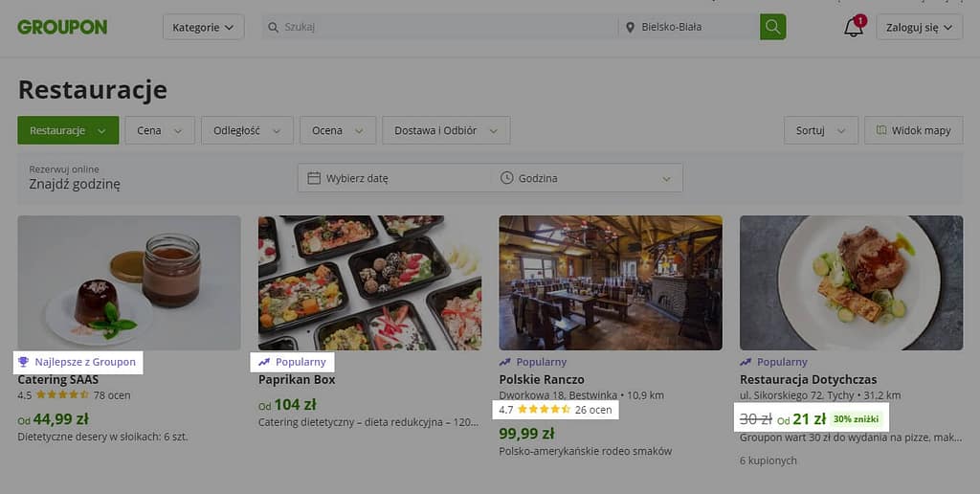The height and width of the screenshot is (494, 980).
Task: Click the map icon in Widok mapy
Action: [880, 130]
